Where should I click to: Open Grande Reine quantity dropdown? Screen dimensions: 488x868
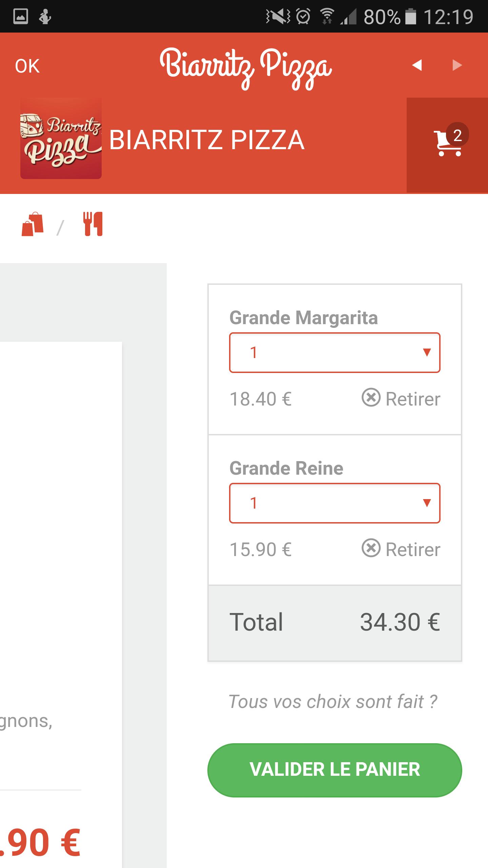(x=335, y=503)
